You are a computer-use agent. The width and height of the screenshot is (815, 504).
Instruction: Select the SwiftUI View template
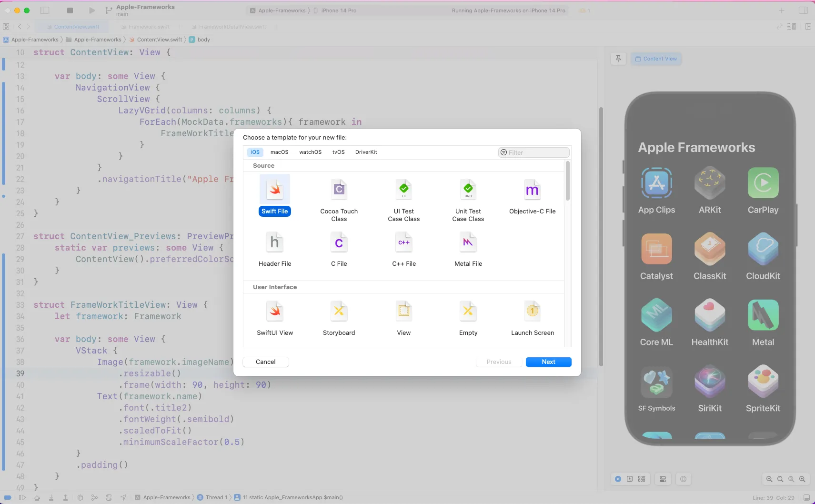tap(275, 318)
